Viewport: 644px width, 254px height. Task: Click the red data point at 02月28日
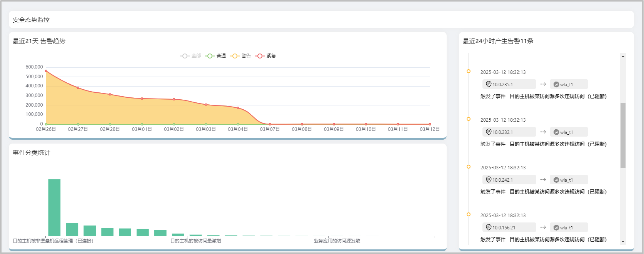click(110, 94)
